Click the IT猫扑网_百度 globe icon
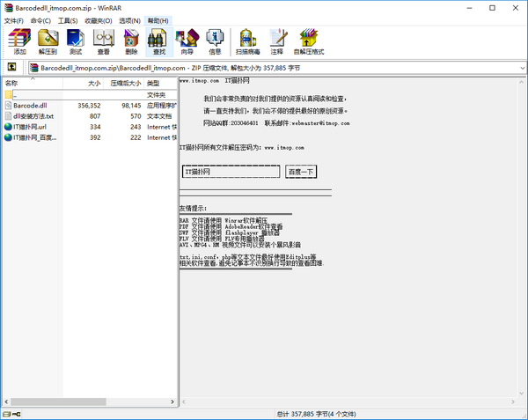Viewport: 528px width, 420px height. pyautogui.click(x=9, y=137)
